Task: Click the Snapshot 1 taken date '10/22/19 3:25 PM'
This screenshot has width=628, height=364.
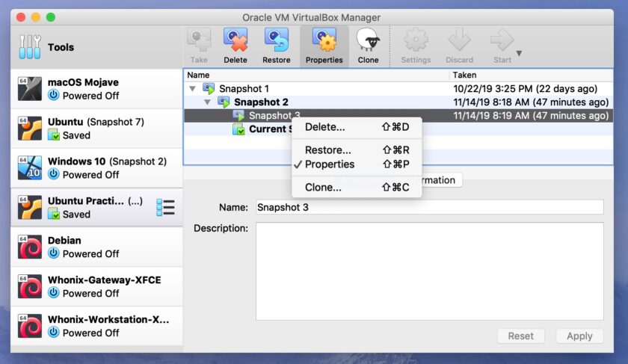Action: (493, 88)
